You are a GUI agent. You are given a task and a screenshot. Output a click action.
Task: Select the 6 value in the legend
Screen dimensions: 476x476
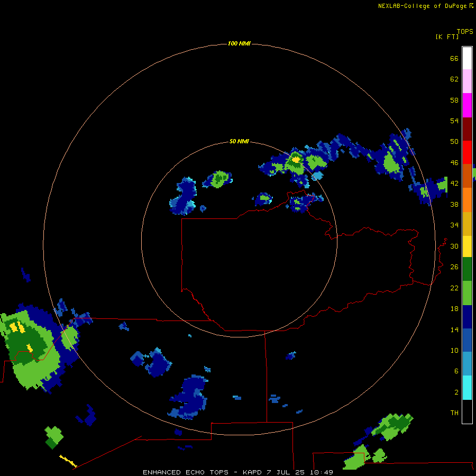456,371
